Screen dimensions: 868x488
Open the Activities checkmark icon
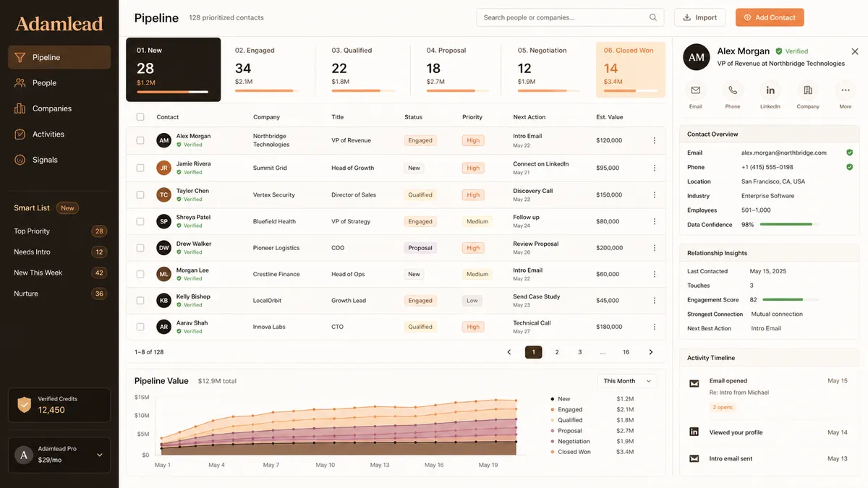pyautogui.click(x=20, y=134)
